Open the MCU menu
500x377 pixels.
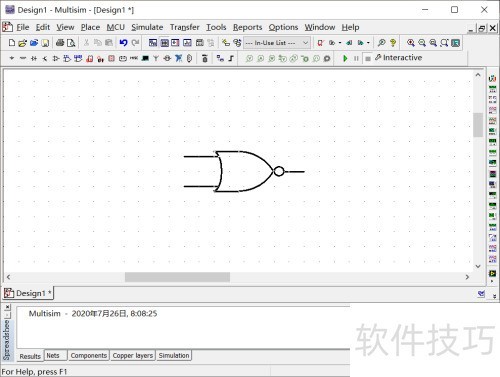116,27
